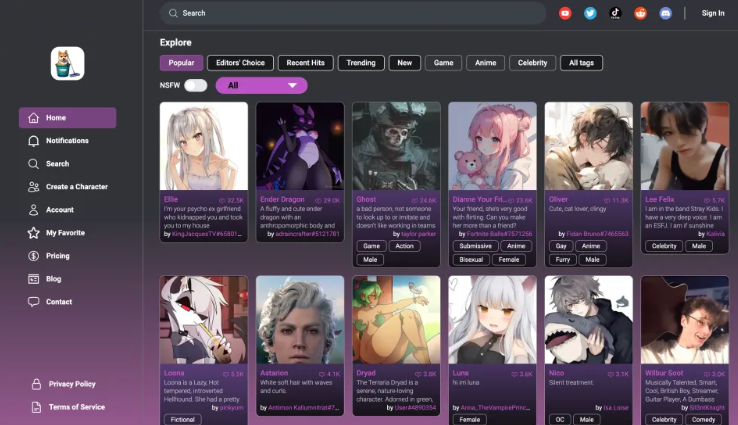
Task: Click the Submissive tag on Dianne's card
Action: (474, 246)
